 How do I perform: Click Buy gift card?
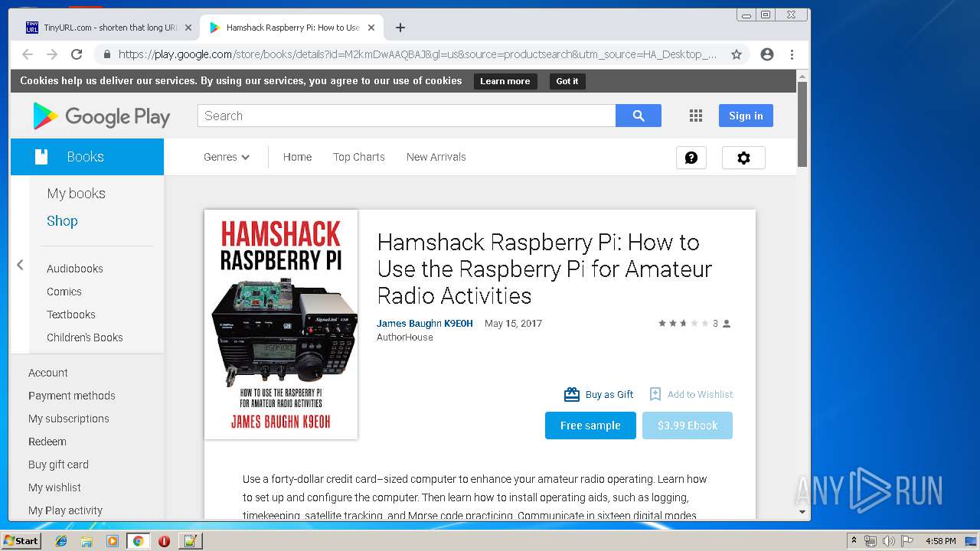[x=58, y=465]
